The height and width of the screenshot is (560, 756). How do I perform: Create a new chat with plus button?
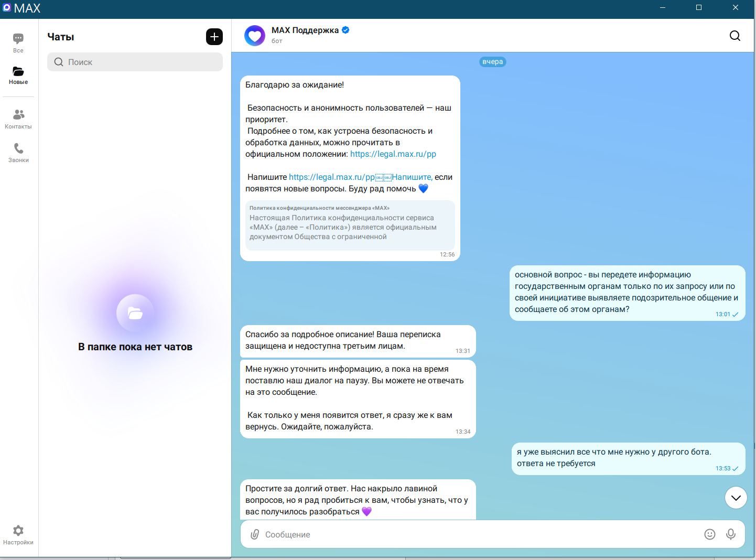tap(214, 37)
